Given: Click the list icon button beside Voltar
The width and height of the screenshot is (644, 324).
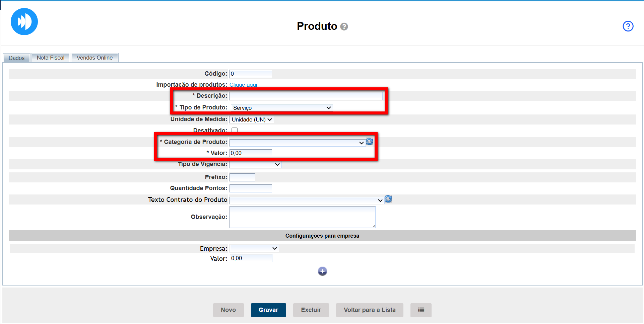Looking at the screenshot, I should pos(421,310).
